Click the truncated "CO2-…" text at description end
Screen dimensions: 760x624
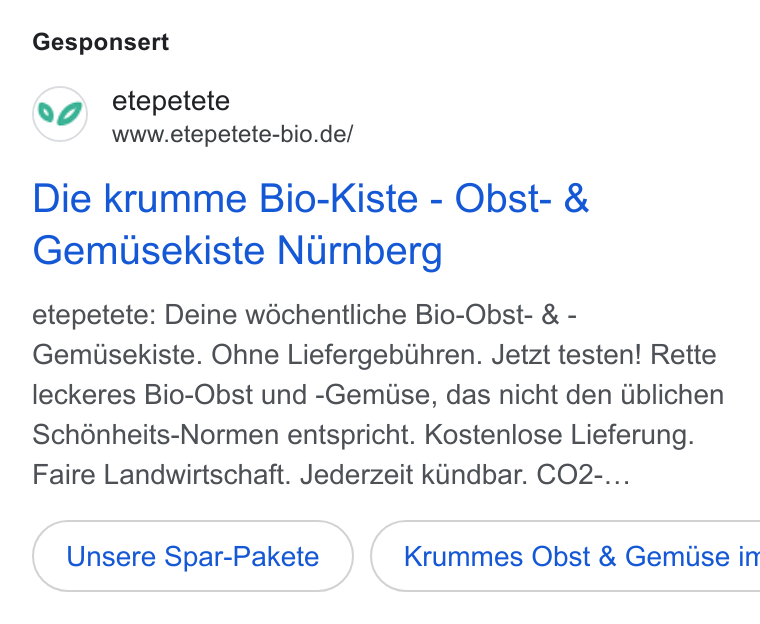tap(583, 474)
